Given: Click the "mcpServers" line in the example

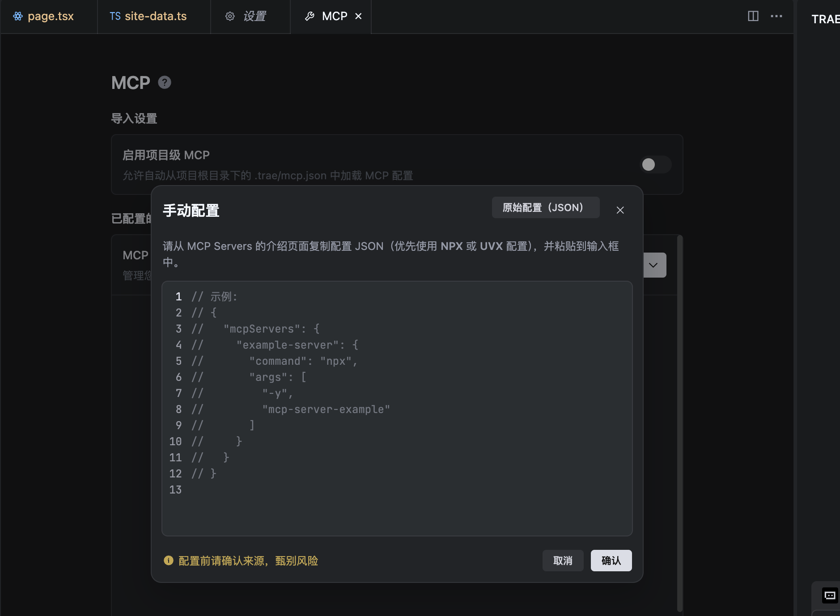Looking at the screenshot, I should point(255,329).
